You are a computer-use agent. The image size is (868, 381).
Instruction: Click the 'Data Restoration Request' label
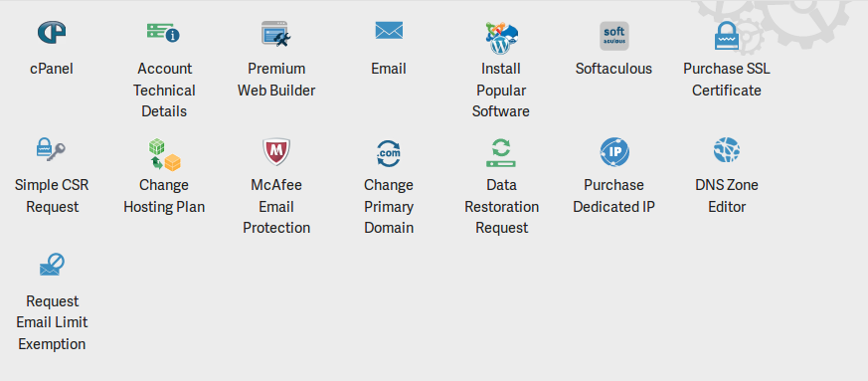(x=501, y=207)
